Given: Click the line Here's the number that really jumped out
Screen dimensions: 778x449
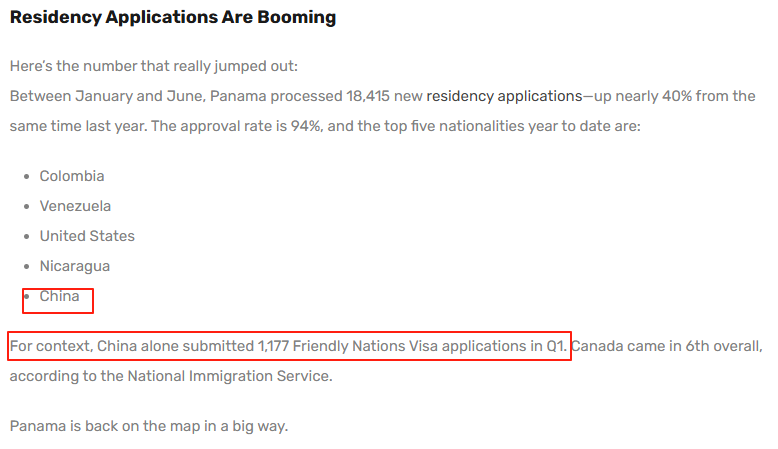Looking at the screenshot, I should (x=154, y=66).
